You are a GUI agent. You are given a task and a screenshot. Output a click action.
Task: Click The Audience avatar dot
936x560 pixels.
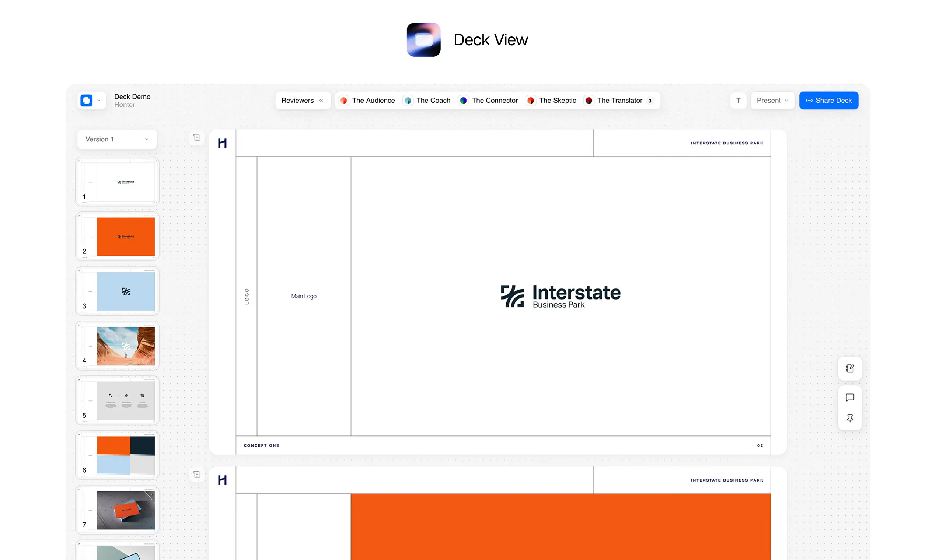[x=343, y=100]
